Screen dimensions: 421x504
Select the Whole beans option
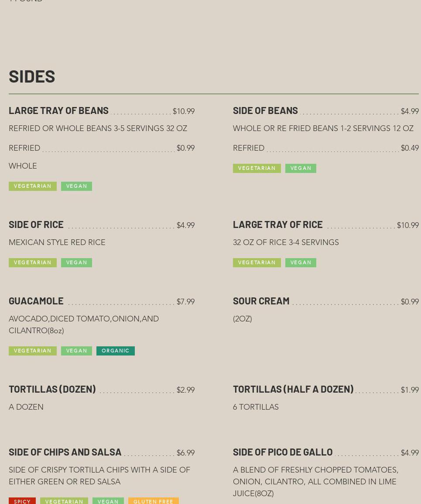(23, 166)
